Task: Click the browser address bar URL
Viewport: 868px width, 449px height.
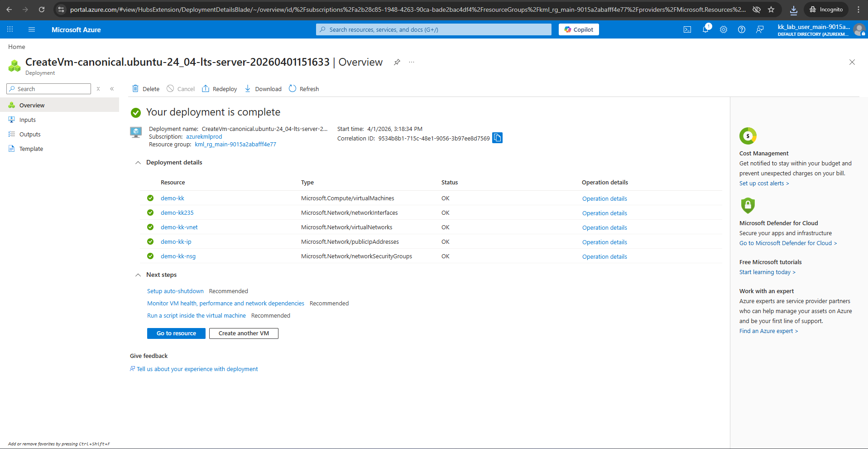Action: point(408,10)
